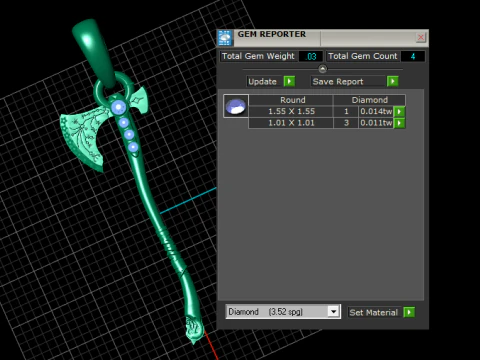Click the Round column header

point(292,100)
